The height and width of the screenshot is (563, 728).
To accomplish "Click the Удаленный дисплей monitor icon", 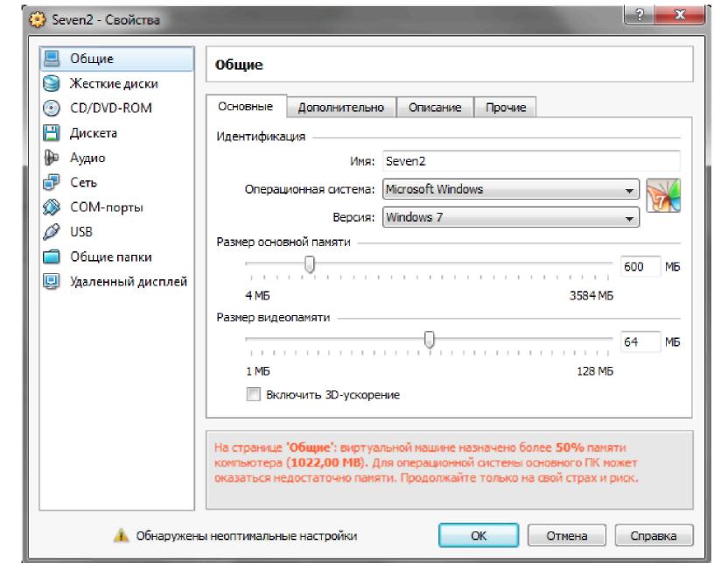I will [52, 282].
